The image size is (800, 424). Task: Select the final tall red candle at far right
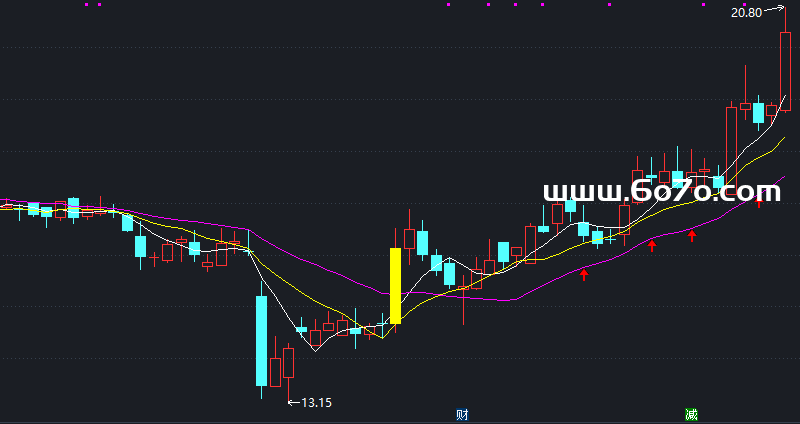coord(785,70)
